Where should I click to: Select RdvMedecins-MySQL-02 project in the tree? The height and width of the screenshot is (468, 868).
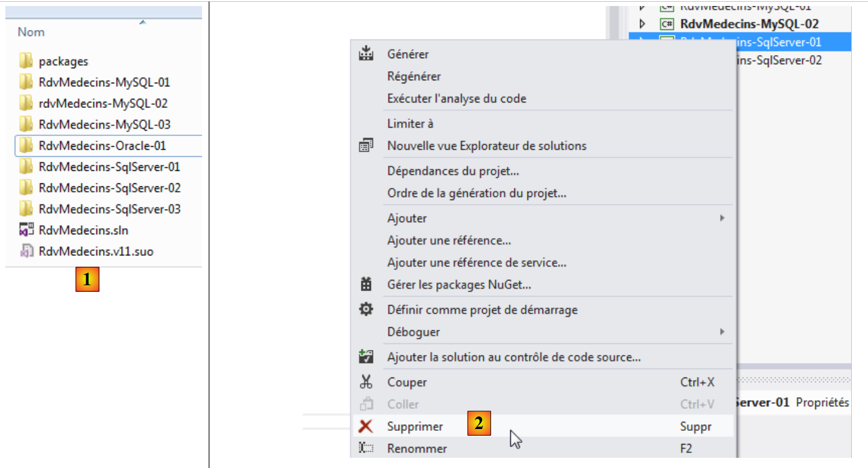[749, 25]
